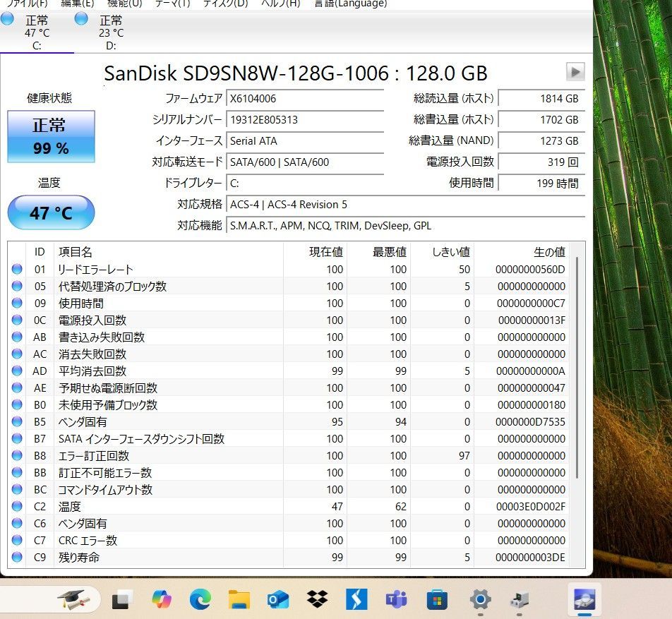Launch Dropbox from the taskbar
Image resolution: width=672 pixels, height=619 pixels.
(317, 599)
